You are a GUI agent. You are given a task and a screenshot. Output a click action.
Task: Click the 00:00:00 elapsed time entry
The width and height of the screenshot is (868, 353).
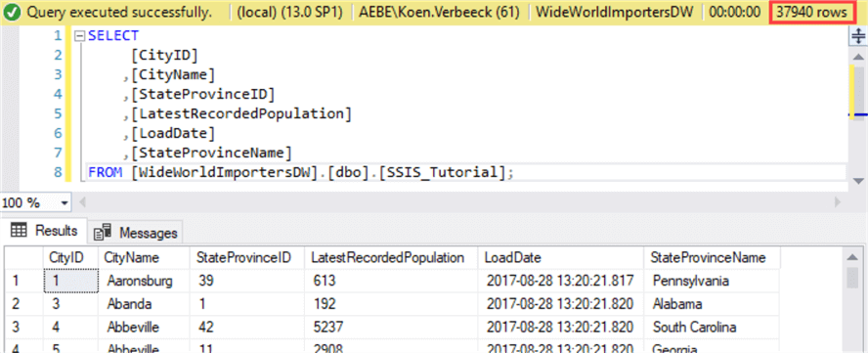[x=735, y=12]
